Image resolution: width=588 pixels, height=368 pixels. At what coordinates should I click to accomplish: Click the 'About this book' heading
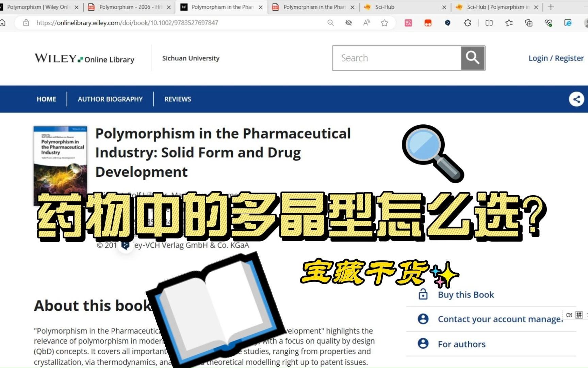93,306
